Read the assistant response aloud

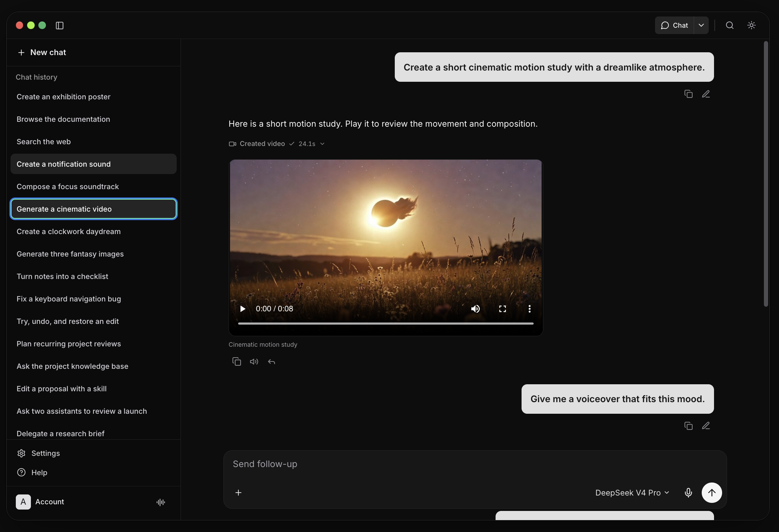(254, 361)
